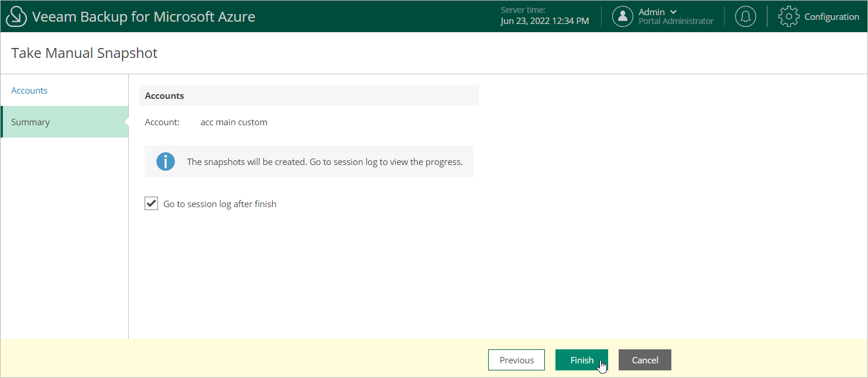Open the Accounts wizard step
Screen dimensions: 868x378
point(29,90)
